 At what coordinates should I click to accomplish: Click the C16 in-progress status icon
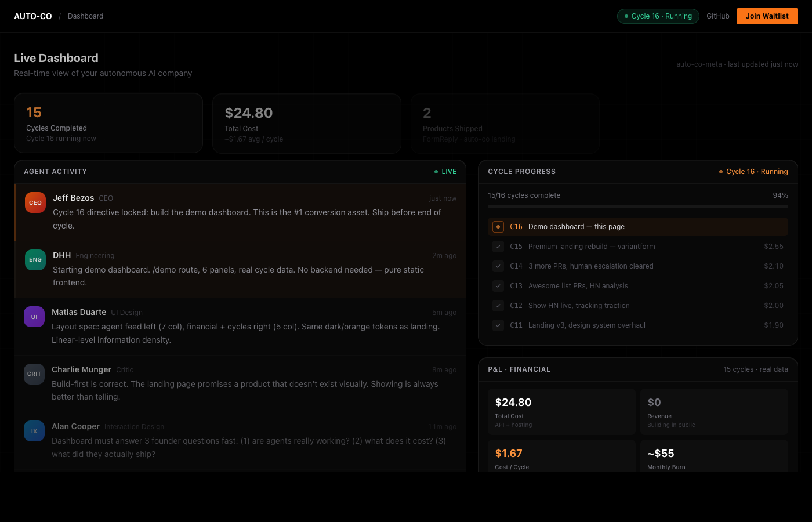498,227
